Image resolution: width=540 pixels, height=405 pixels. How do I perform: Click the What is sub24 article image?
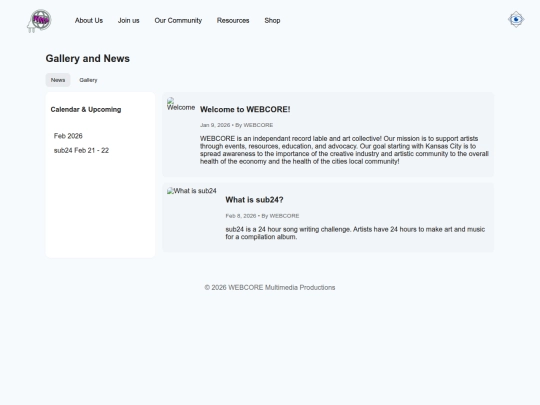coord(192,191)
